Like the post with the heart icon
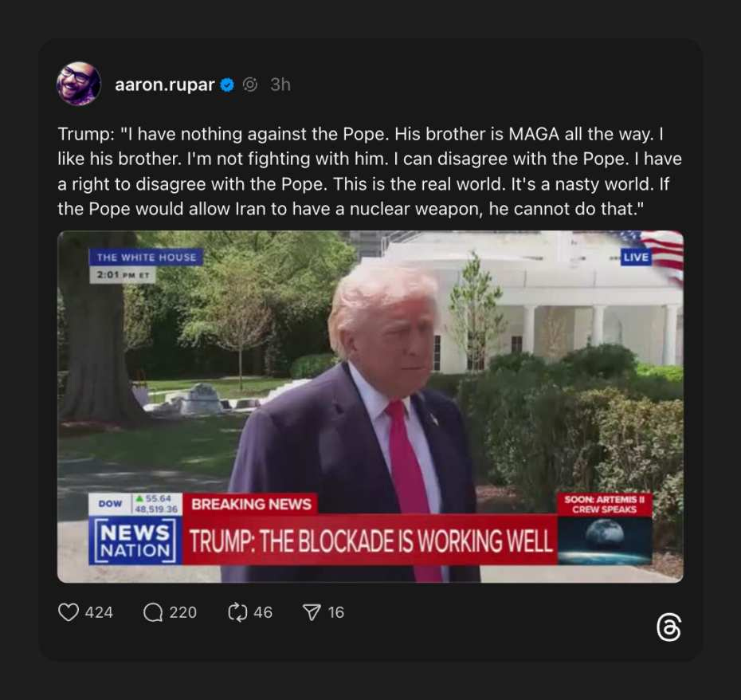 [x=68, y=612]
